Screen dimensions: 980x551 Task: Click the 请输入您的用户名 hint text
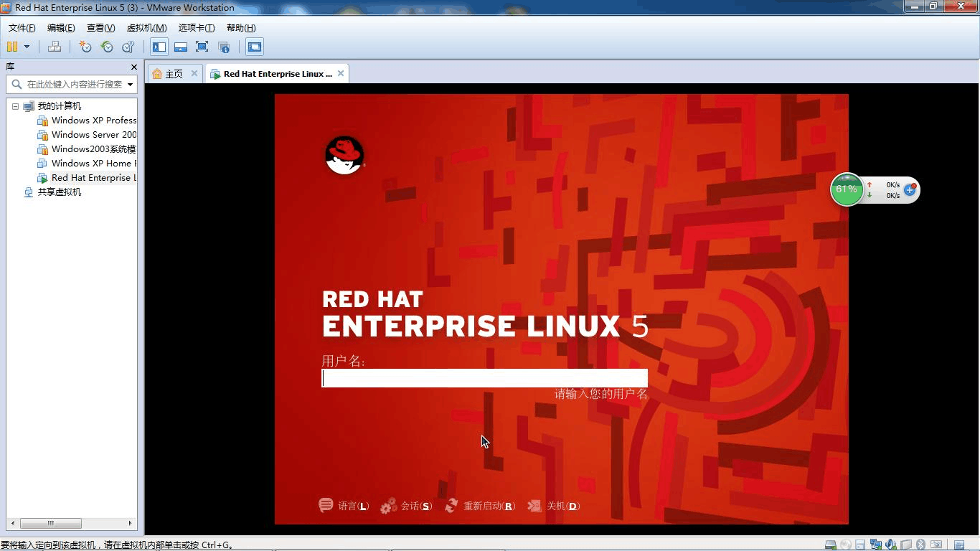[x=601, y=394]
